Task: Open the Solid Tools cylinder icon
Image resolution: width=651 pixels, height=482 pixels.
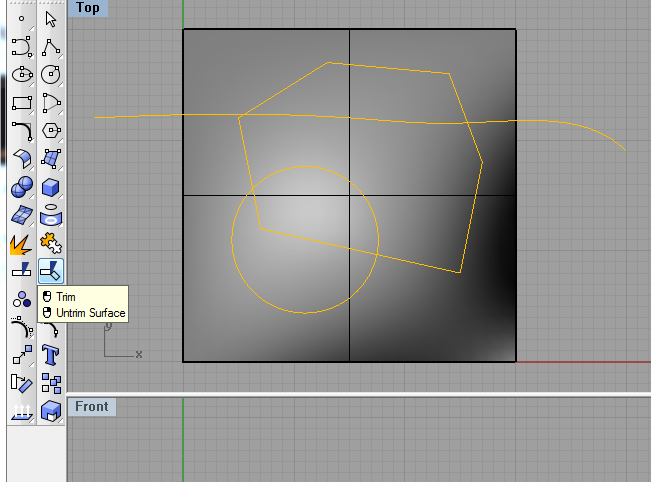Action: tap(51, 215)
